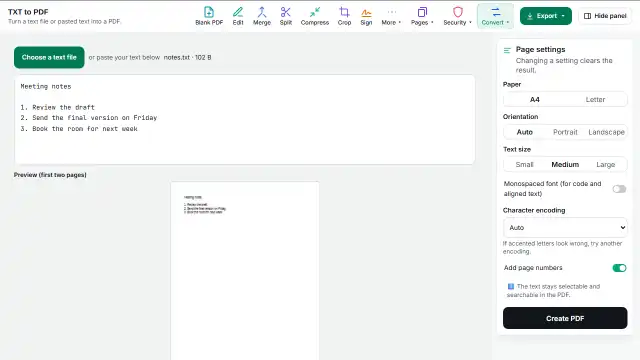This screenshot has height=360, width=640.
Task: Open the Blank PDF tool
Action: click(209, 16)
